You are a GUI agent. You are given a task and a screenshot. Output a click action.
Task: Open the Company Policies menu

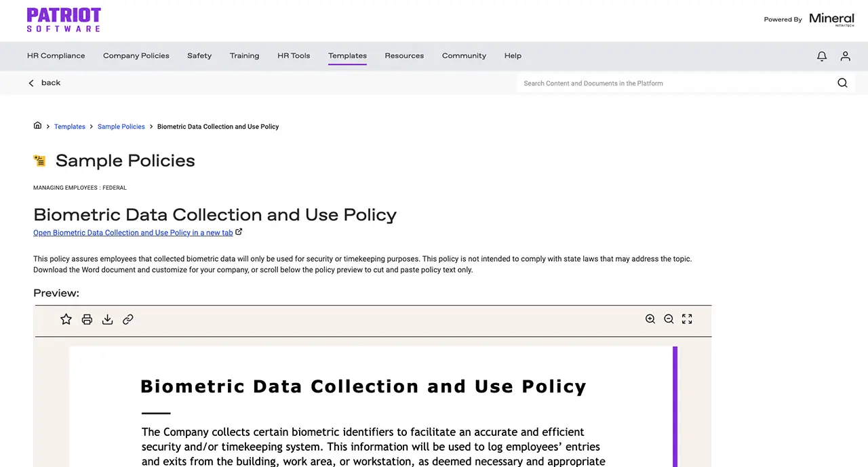136,56
